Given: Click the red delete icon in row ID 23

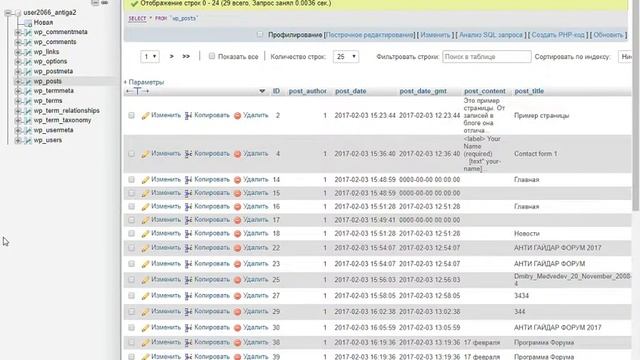Looking at the screenshot, I should [237, 264].
